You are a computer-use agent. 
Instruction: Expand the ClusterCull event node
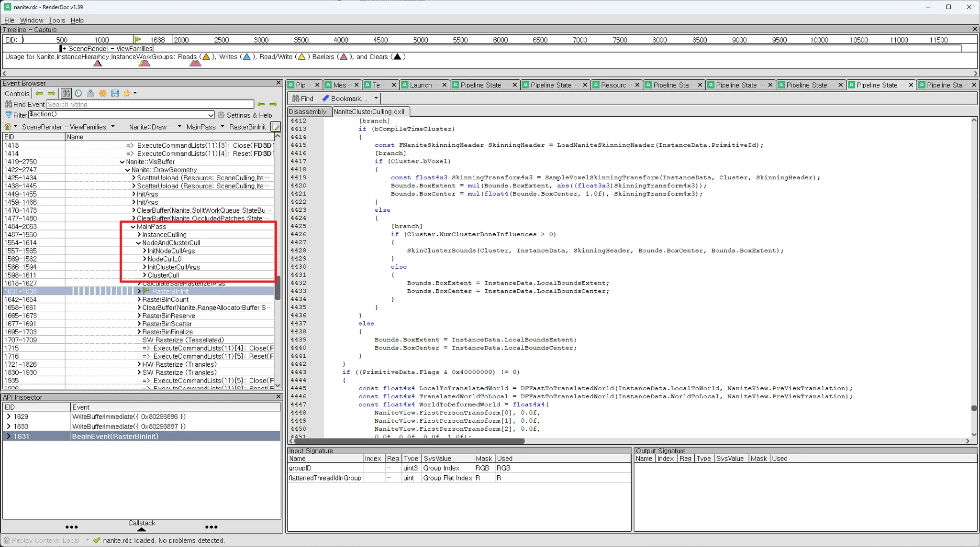coord(145,275)
